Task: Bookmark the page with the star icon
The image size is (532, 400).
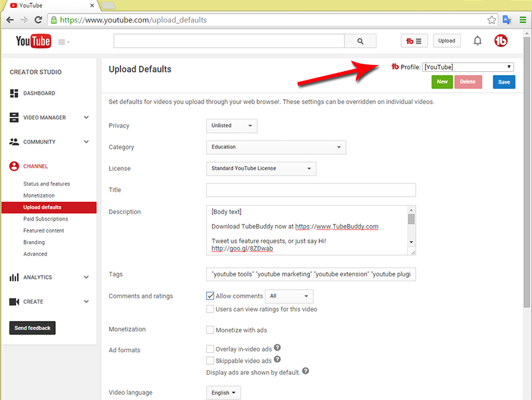Action: click(x=491, y=20)
